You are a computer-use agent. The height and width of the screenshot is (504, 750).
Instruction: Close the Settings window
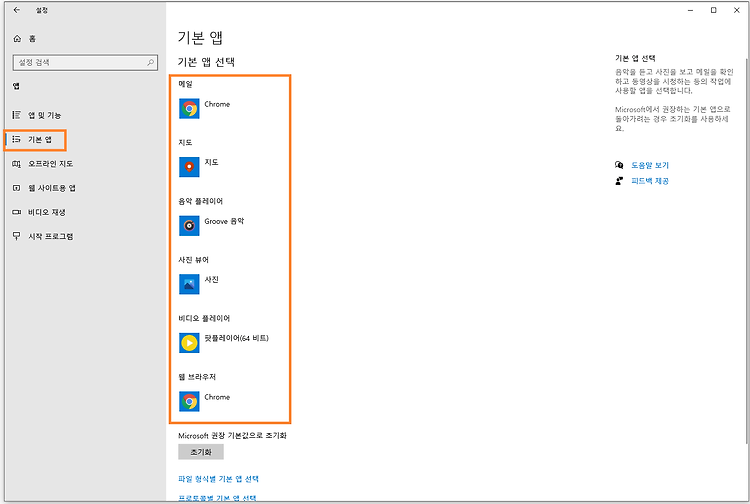(737, 10)
